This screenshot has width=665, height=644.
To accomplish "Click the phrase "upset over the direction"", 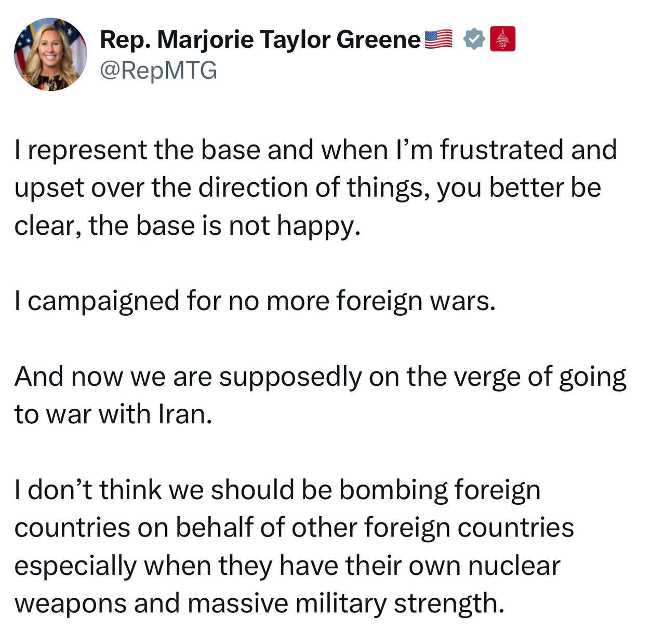I will pos(162,187).
